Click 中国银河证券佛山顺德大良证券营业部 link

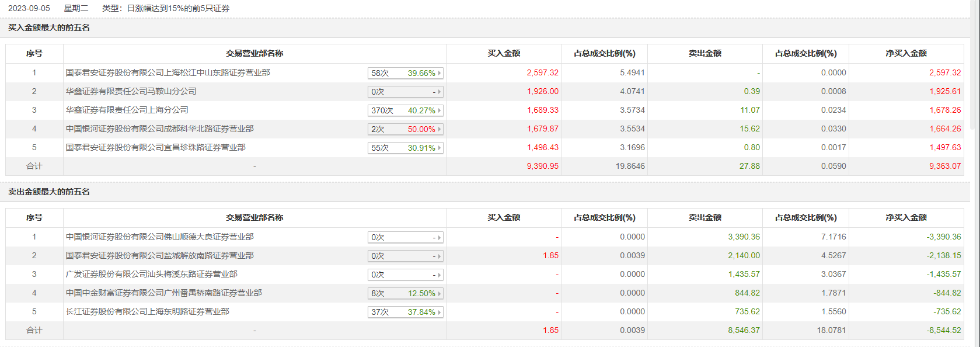pyautogui.click(x=159, y=237)
